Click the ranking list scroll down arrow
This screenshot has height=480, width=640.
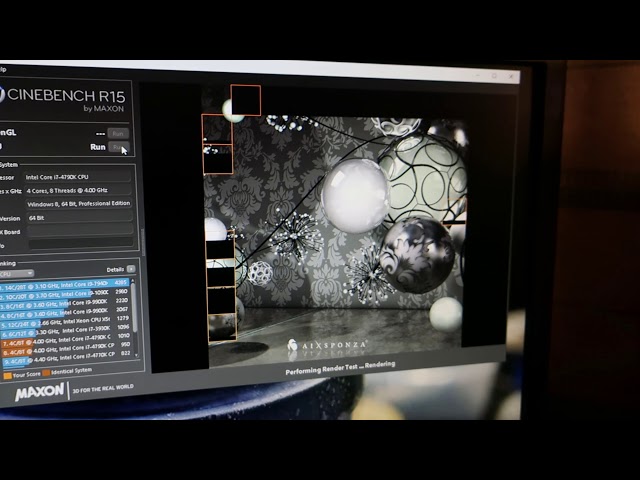[136, 355]
